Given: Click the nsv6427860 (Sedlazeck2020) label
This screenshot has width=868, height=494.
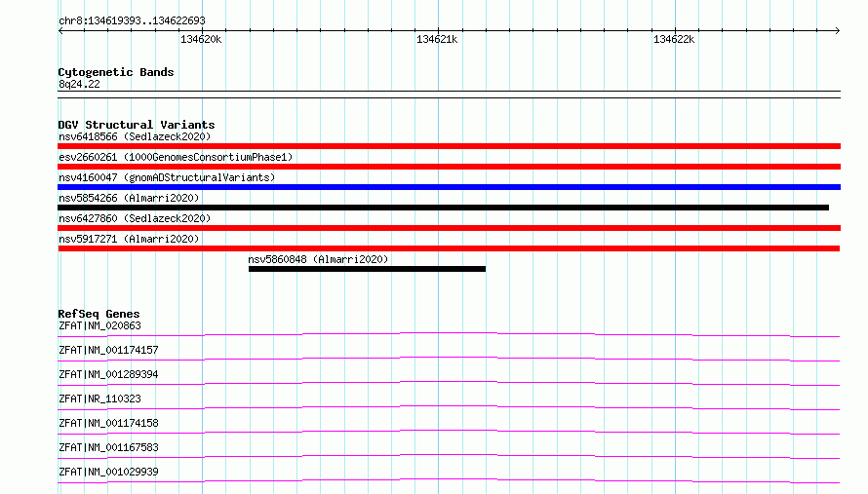Looking at the screenshot, I should click(x=135, y=218).
